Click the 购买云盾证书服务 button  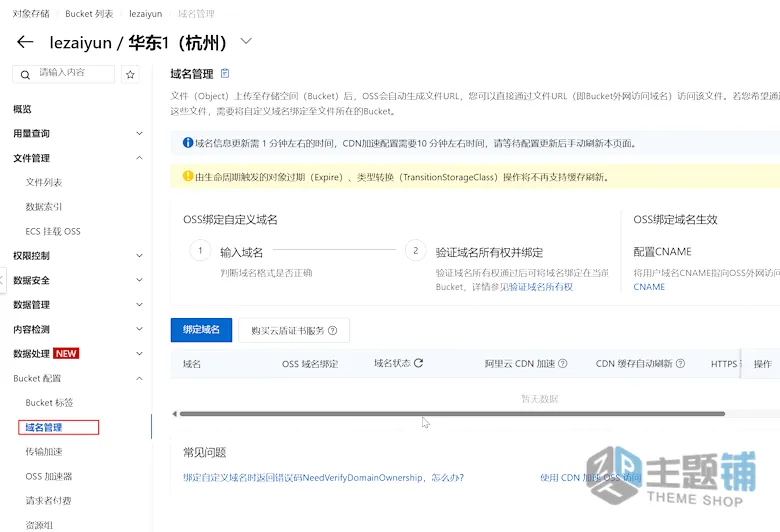(294, 330)
